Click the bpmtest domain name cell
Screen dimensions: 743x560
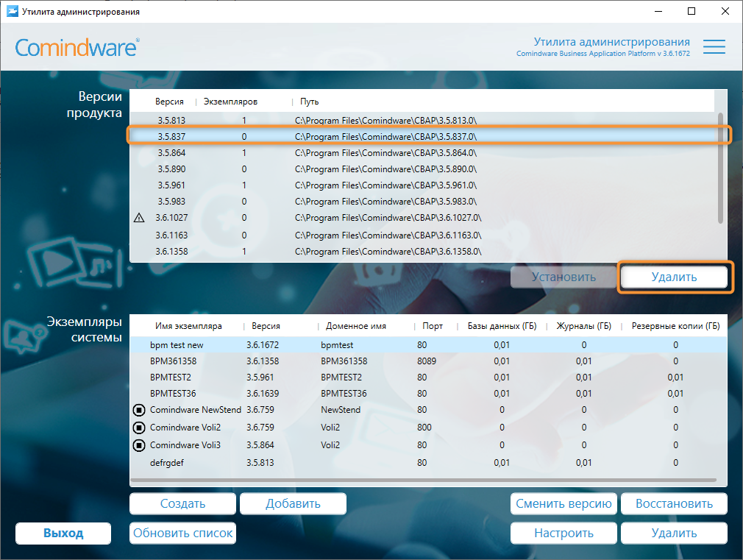337,344
